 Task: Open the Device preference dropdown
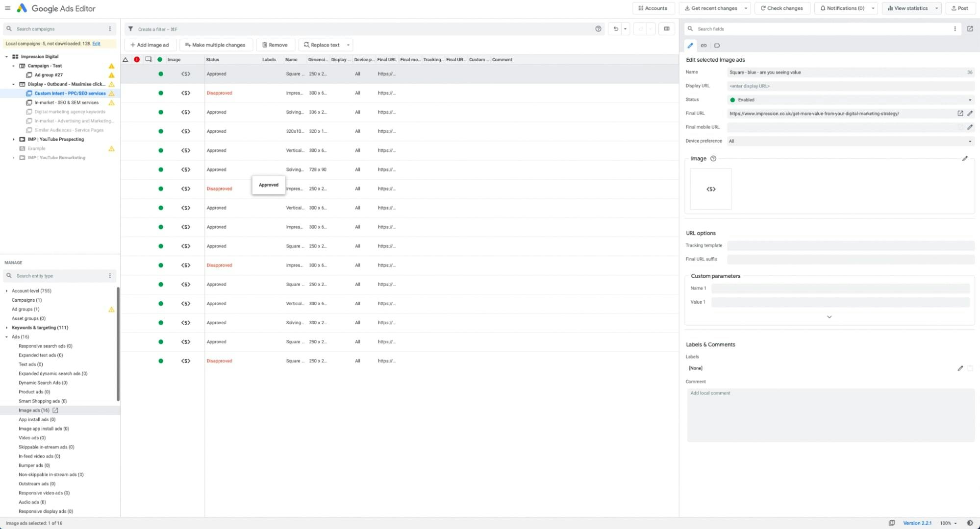click(x=970, y=141)
